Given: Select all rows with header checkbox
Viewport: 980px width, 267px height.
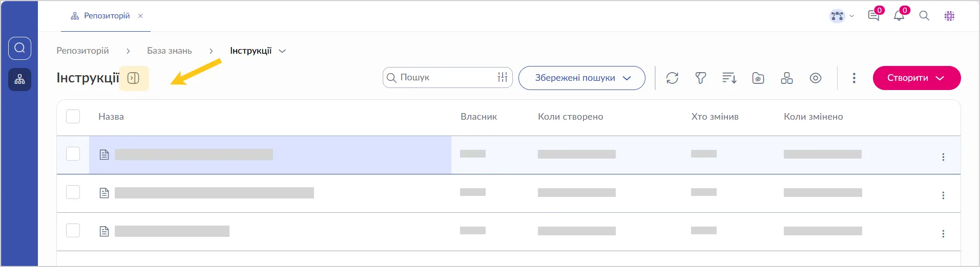Looking at the screenshot, I should point(73,116).
